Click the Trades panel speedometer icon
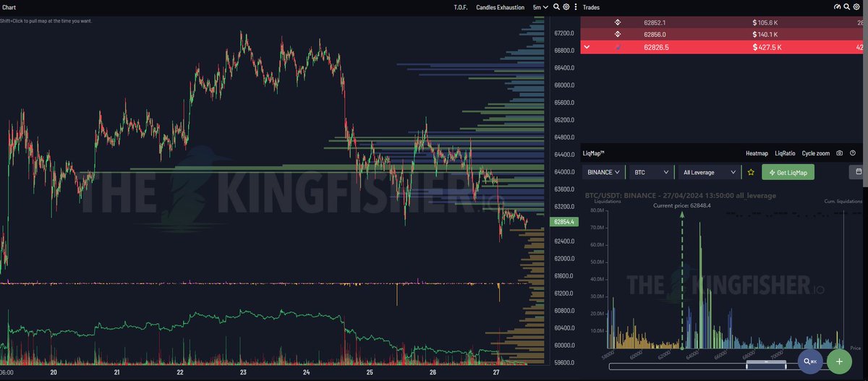 tap(838, 7)
